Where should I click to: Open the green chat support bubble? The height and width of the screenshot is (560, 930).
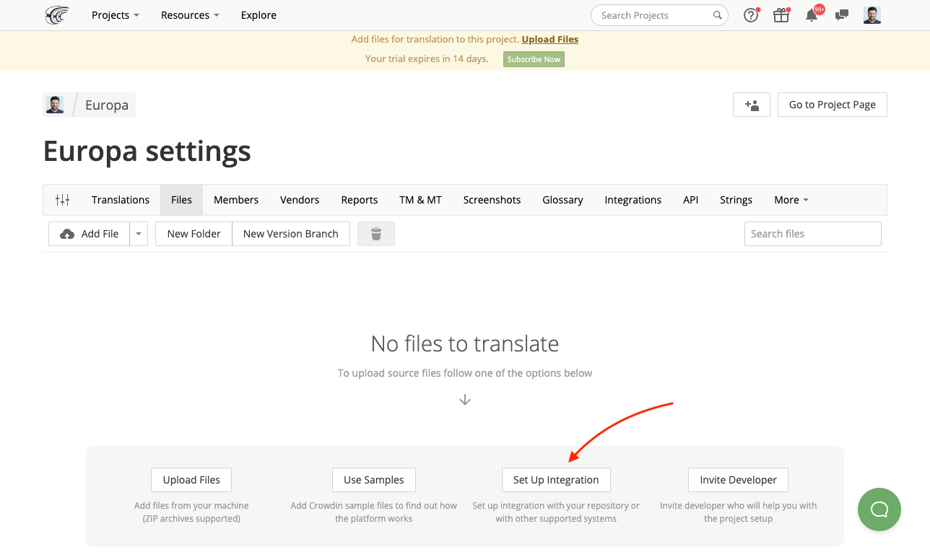(x=879, y=509)
